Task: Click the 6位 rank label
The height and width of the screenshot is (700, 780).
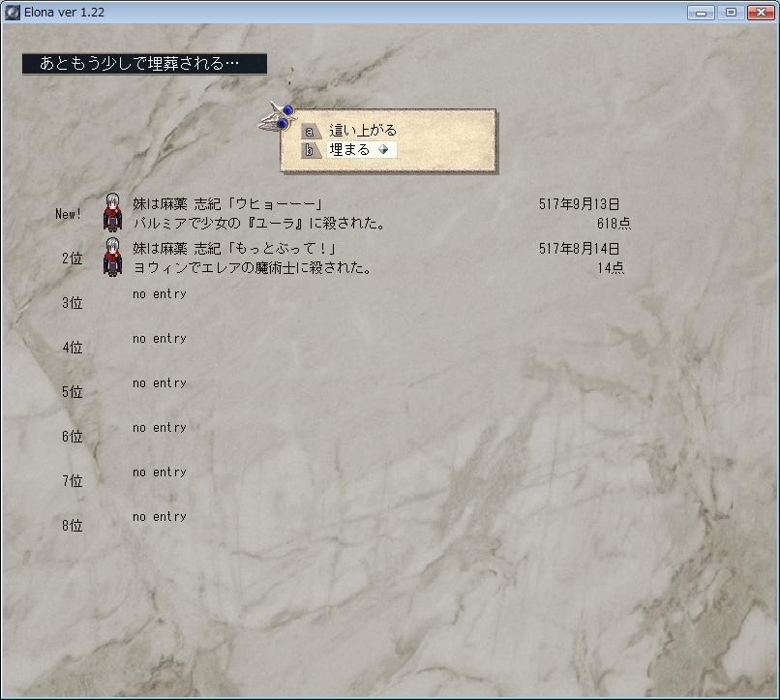Action: (x=73, y=437)
